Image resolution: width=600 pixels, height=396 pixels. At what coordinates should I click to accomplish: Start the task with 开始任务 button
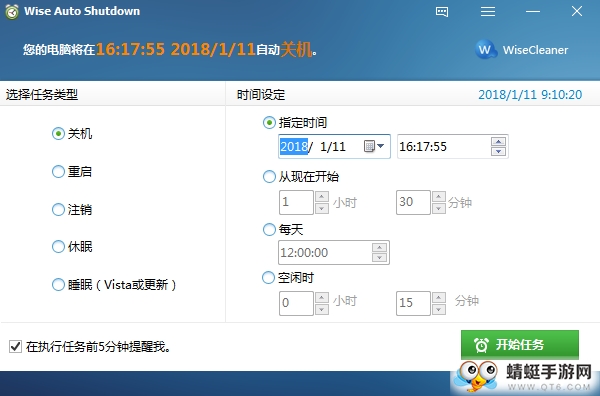520,344
